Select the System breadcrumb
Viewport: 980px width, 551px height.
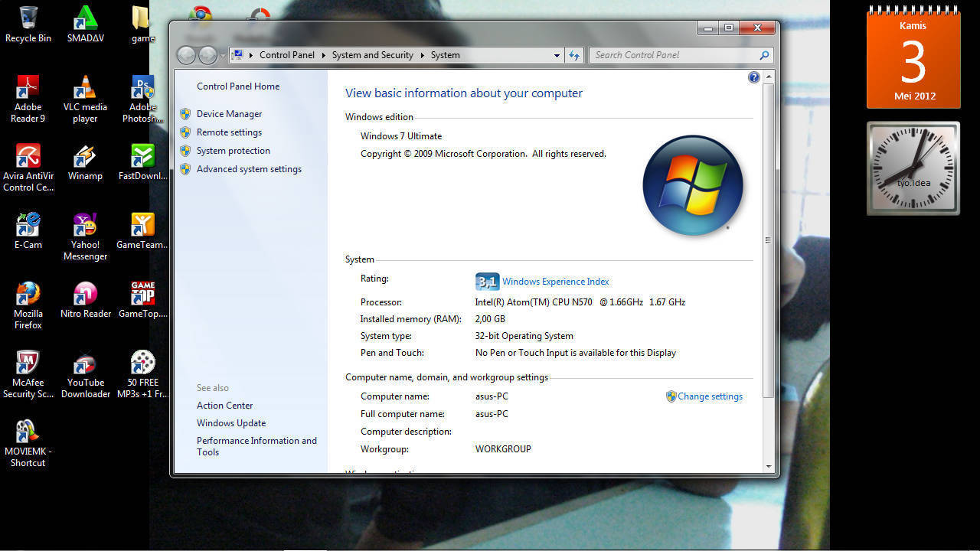[445, 55]
